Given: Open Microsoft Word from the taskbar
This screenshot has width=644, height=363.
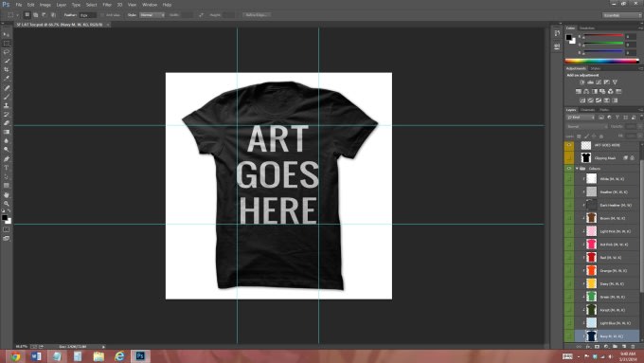Looking at the screenshot, I should pos(36,356).
